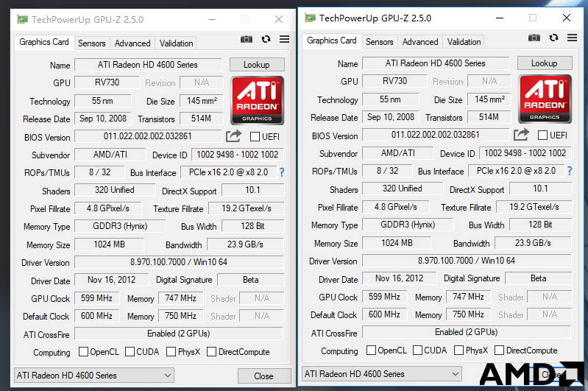Click the Close button in left window
This screenshot has width=588, height=391.
coord(264,376)
